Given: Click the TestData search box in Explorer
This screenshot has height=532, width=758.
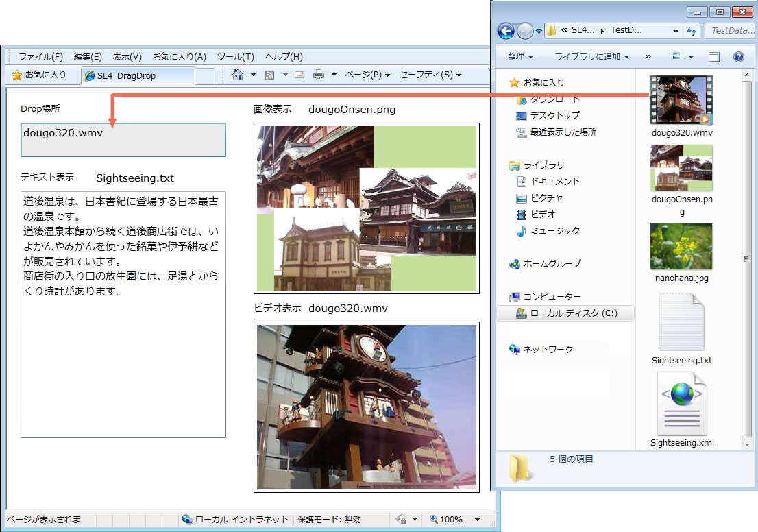Looking at the screenshot, I should (x=731, y=31).
